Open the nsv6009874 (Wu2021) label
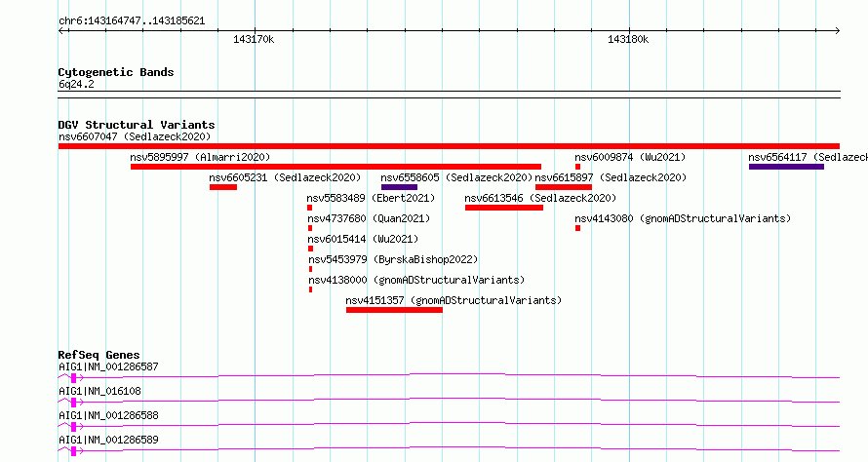 pos(630,157)
